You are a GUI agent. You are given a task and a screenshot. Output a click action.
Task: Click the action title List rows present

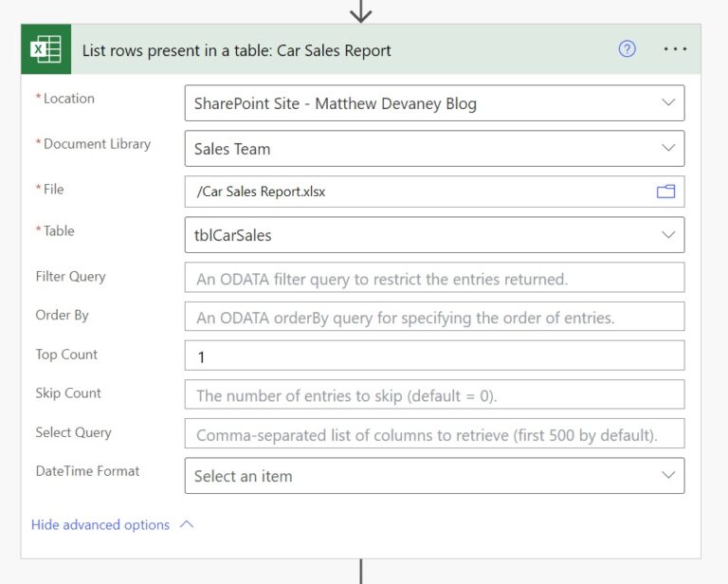coord(236,50)
